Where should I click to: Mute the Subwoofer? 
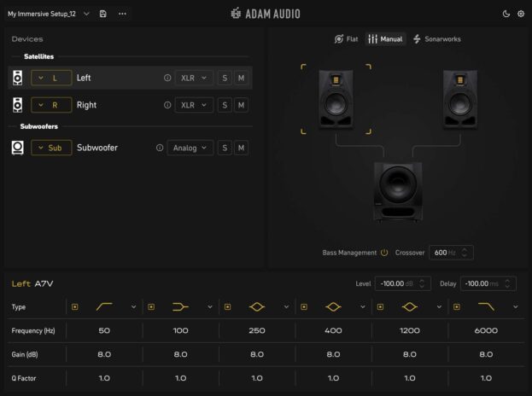point(241,148)
